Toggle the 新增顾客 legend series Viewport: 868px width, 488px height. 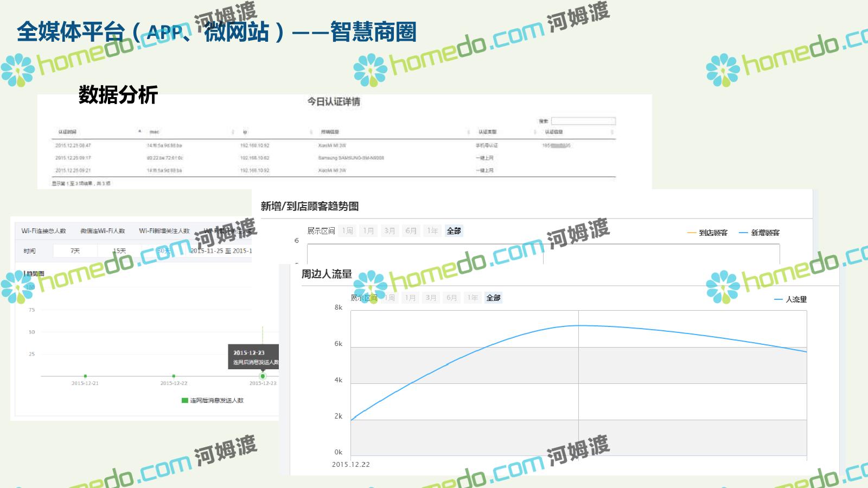759,233
